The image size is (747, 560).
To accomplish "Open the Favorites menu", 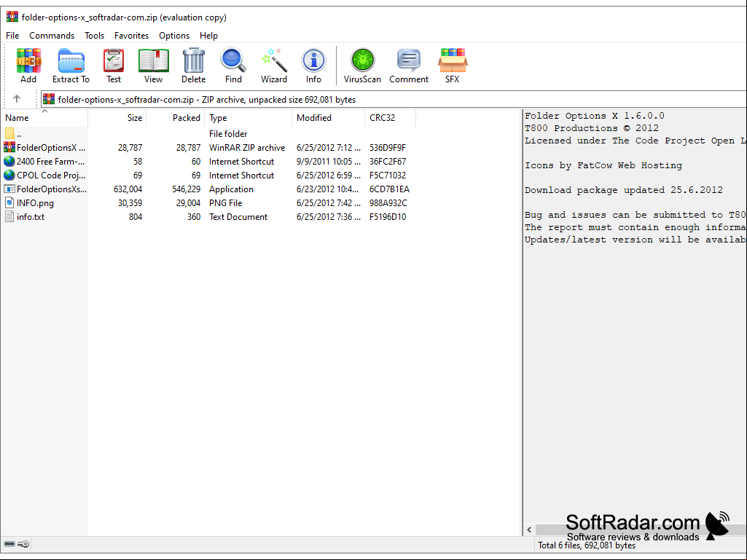I will (131, 36).
